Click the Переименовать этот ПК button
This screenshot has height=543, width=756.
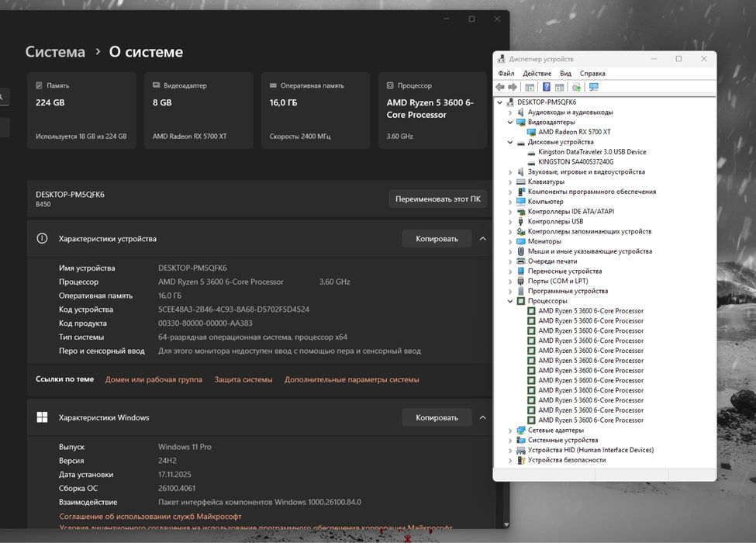[x=438, y=199]
